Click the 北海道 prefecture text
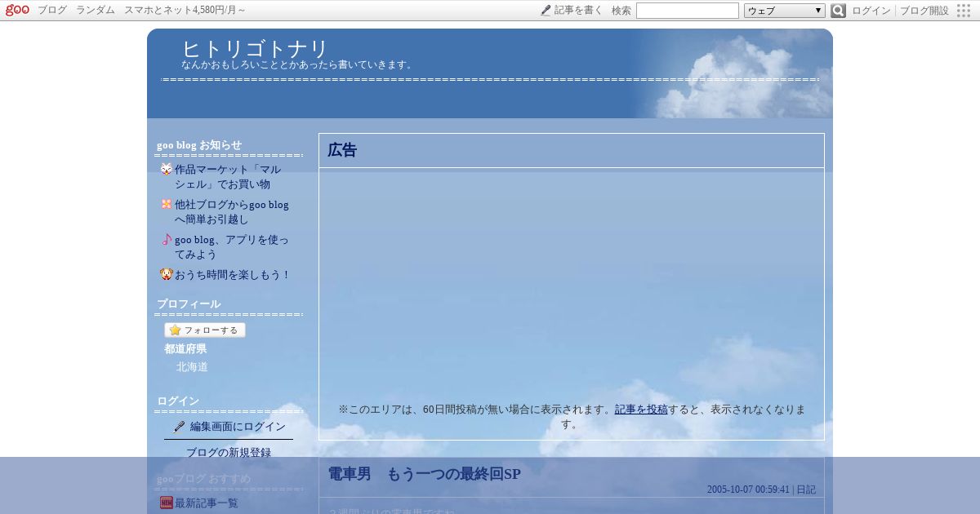Viewport: 980px width, 514px height. 192,367
